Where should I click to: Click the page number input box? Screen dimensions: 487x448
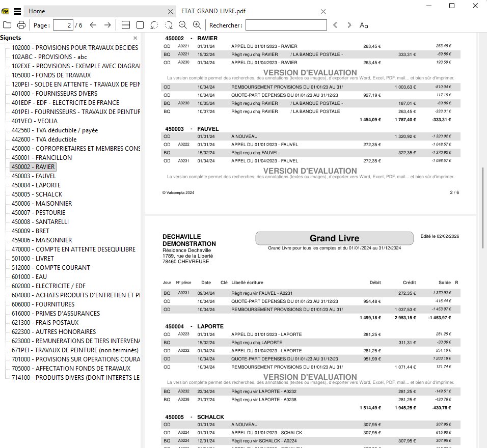(63, 25)
